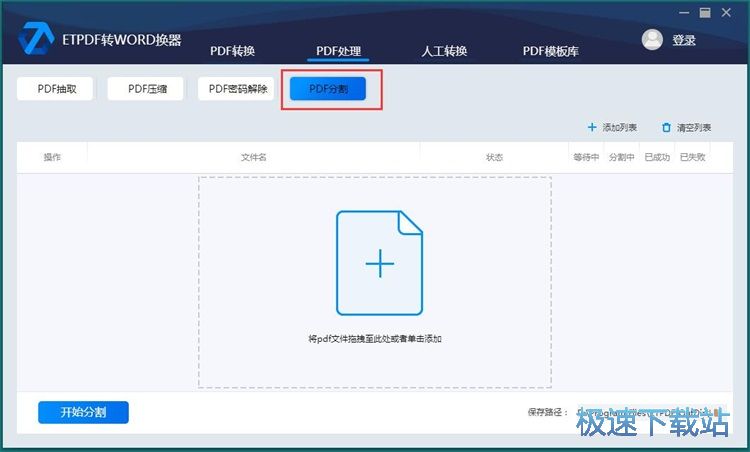
Task: Select the PDF密码解除 function
Action: [236, 89]
